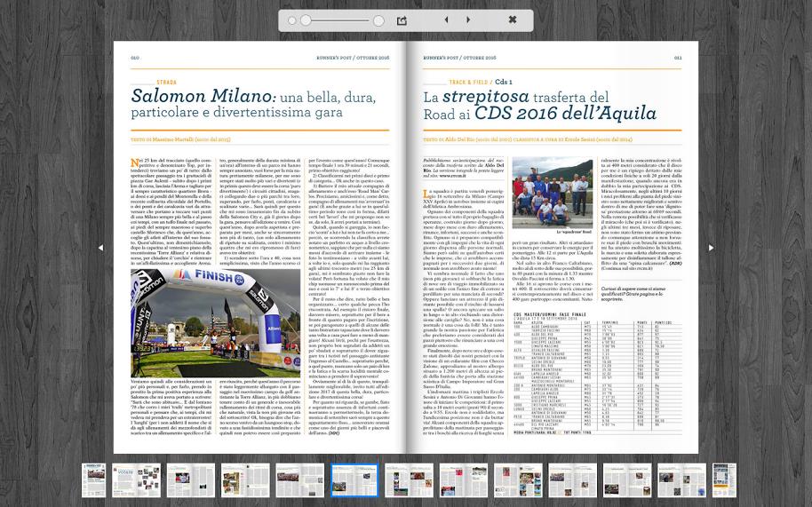Open the pages 6-7 spread thumbnail
Screen dimensions: 812x507
pos(245,480)
